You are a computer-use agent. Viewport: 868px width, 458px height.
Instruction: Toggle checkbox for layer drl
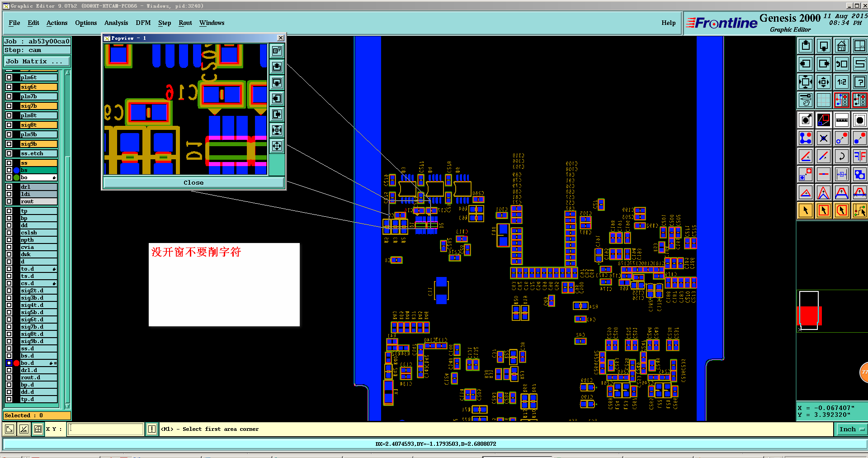[x=9, y=187]
